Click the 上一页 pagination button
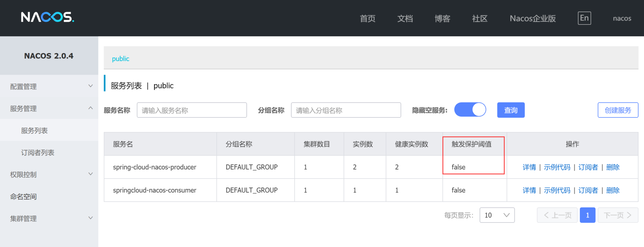 coord(557,215)
